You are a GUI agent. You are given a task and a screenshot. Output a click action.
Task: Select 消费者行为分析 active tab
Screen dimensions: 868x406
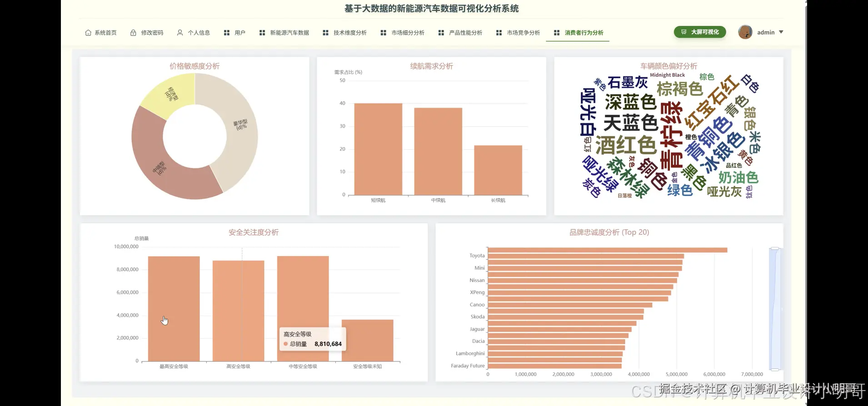pos(578,33)
